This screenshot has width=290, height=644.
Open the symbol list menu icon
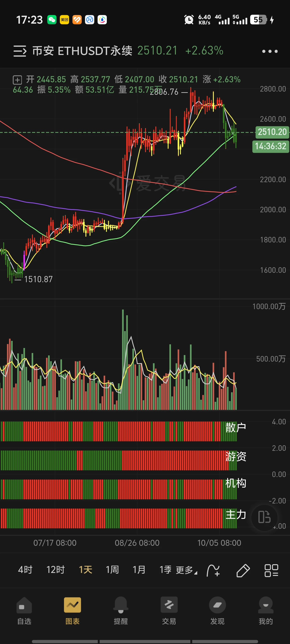pos(20,51)
